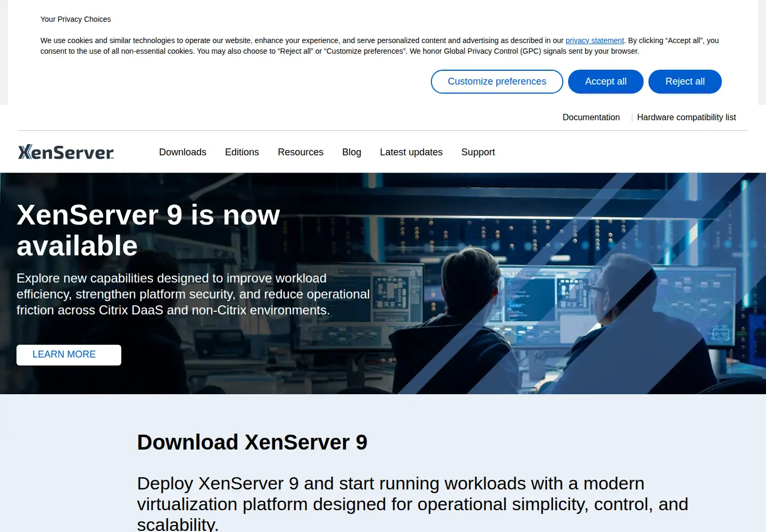
Task: Click Customize preferences button
Action: coord(497,81)
